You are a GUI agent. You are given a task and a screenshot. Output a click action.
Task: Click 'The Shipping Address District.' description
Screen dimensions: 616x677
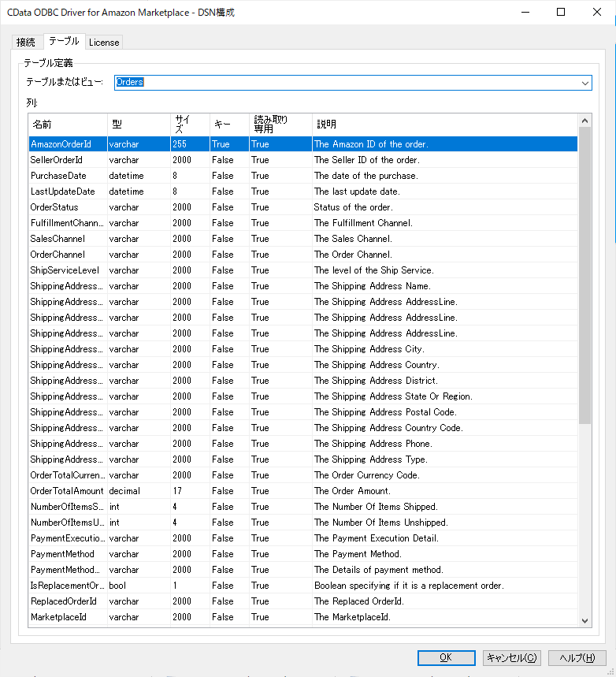376,381
